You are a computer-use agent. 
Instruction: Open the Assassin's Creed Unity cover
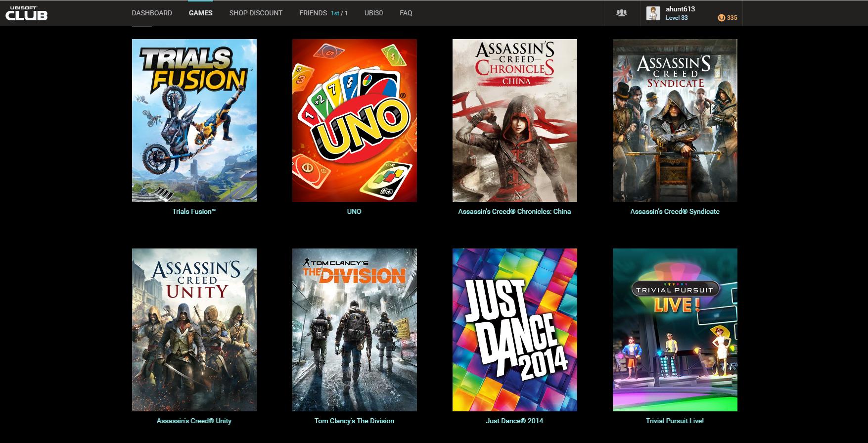194,330
